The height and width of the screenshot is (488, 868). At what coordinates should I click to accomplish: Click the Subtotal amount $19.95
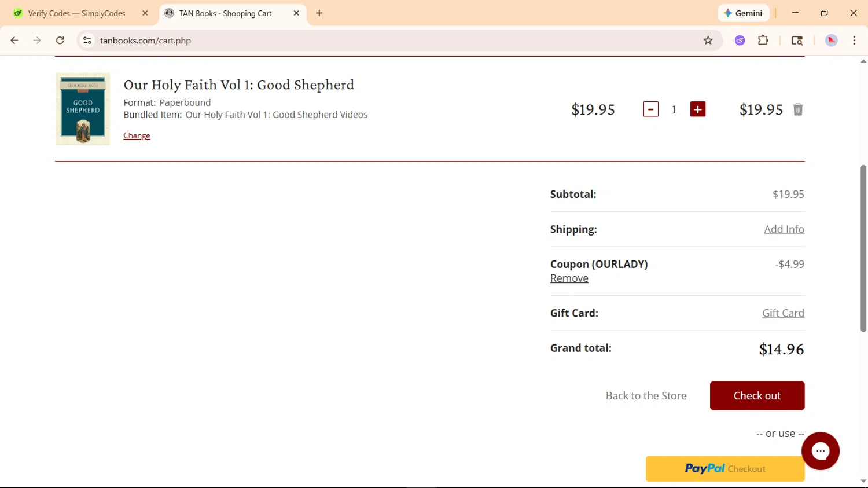(x=788, y=195)
